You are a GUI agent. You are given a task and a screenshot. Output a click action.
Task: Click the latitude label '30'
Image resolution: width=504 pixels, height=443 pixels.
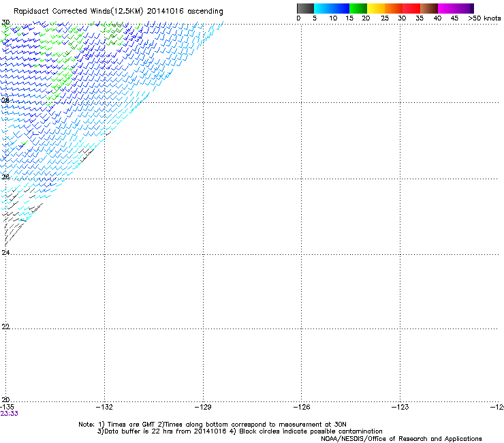pos(5,22)
